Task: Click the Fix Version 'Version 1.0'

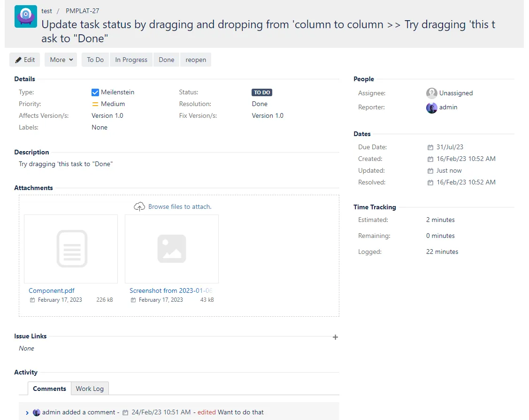Action: [x=268, y=116]
